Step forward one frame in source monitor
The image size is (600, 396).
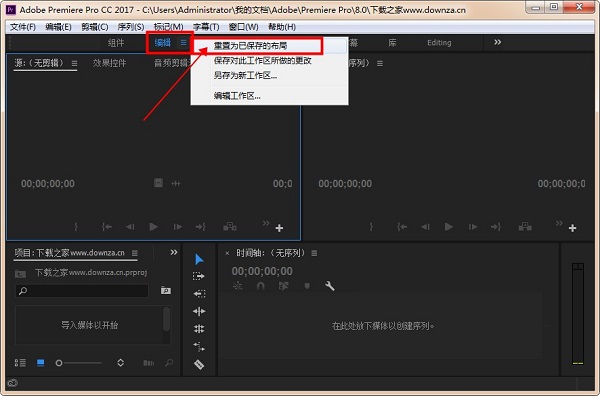178,227
